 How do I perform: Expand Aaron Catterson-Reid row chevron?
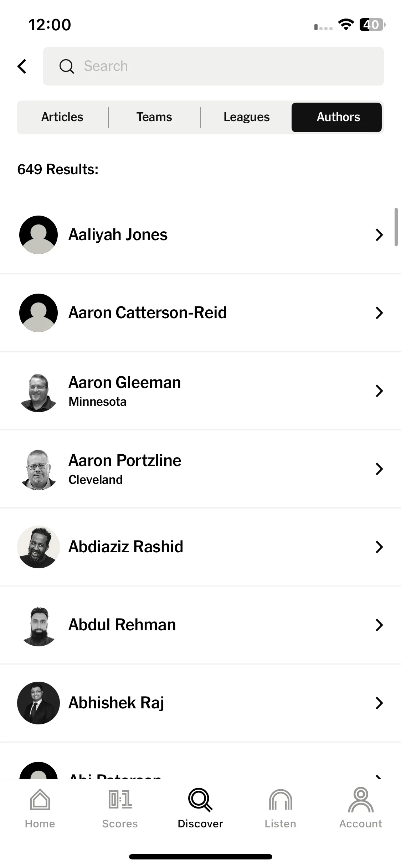(379, 313)
